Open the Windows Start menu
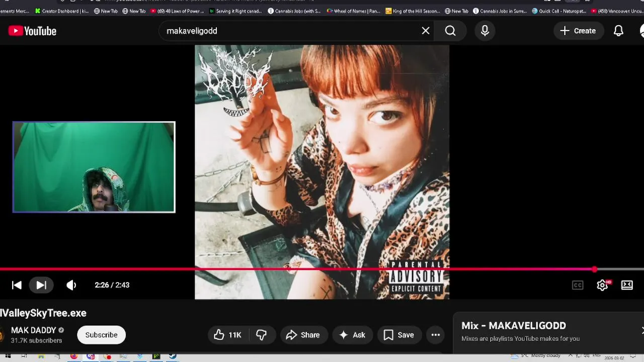Screen dimensions: 644x362 (x=8, y=356)
